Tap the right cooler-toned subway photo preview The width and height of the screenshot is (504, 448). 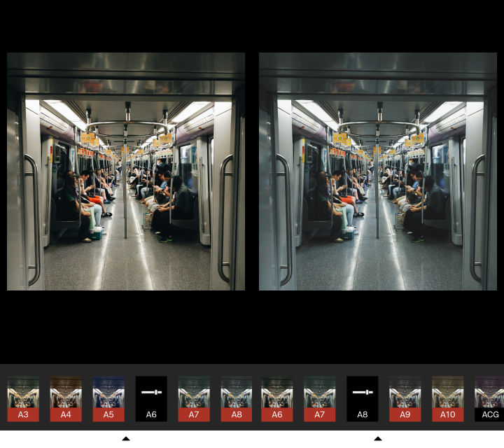point(378,171)
